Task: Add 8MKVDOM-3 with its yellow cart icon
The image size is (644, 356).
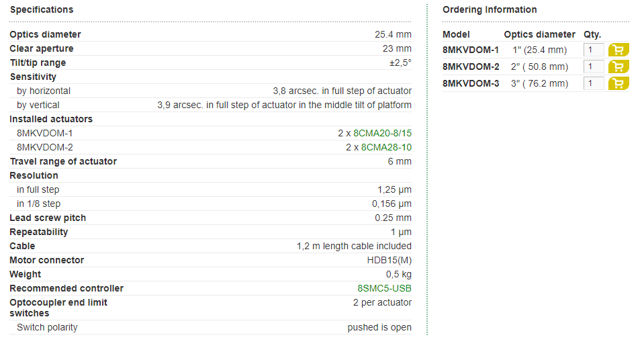Action: (x=618, y=84)
